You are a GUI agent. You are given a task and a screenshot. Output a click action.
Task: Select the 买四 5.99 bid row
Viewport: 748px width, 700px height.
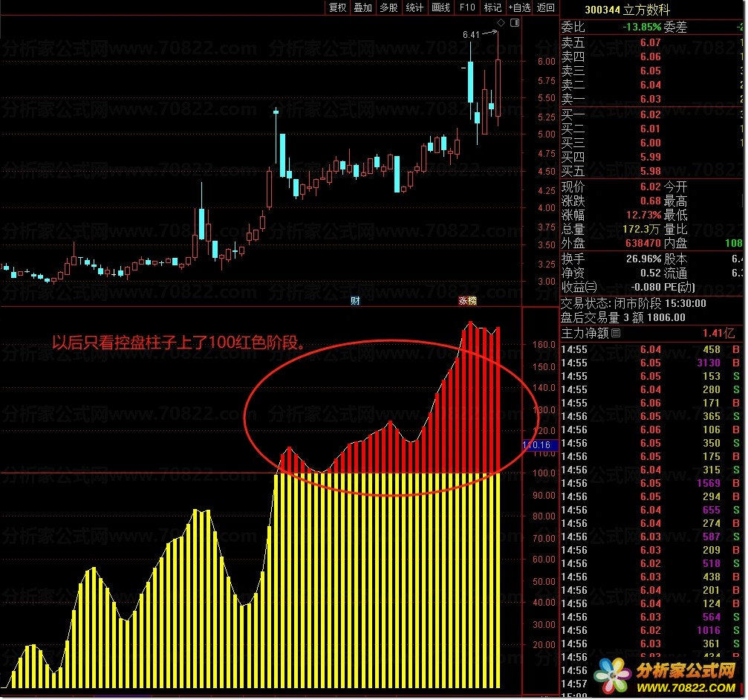[x=651, y=157]
